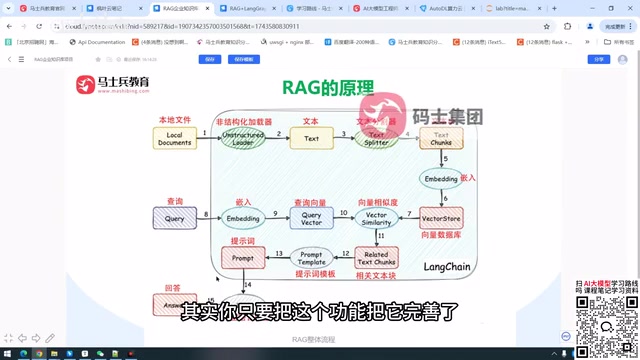Reload the current page

(x=39, y=26)
